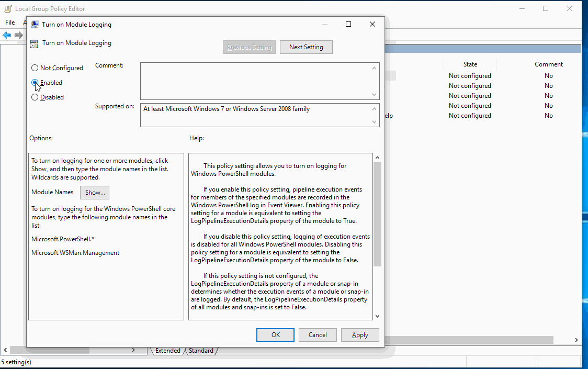Open the File menu
This screenshot has height=369, width=588.
click(9, 22)
